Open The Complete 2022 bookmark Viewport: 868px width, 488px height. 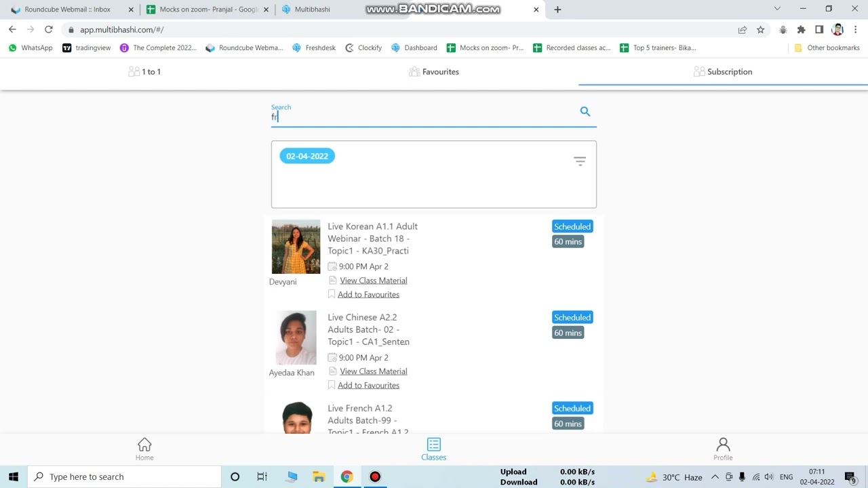coord(158,48)
